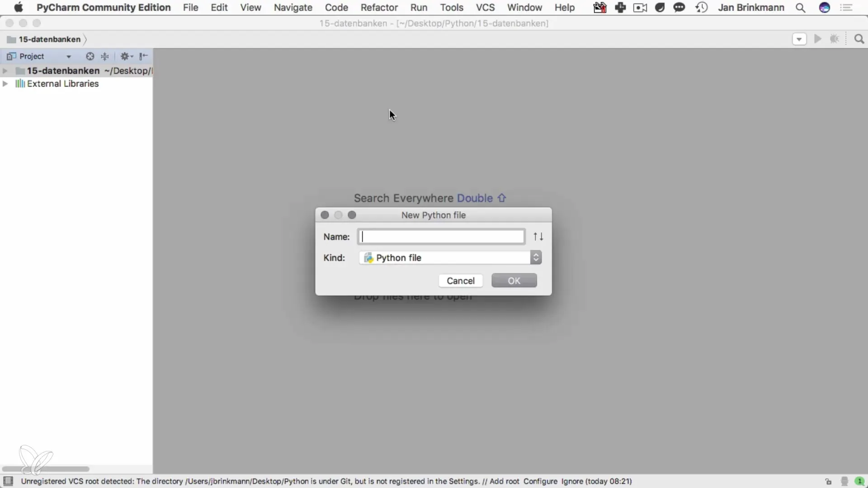Click the dark leaf icon in menu bar

pos(660,8)
